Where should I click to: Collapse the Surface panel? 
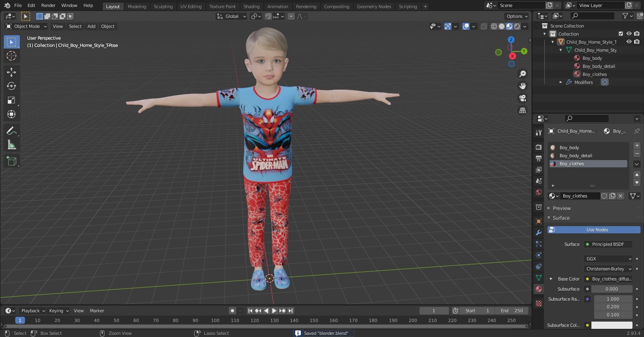561,218
